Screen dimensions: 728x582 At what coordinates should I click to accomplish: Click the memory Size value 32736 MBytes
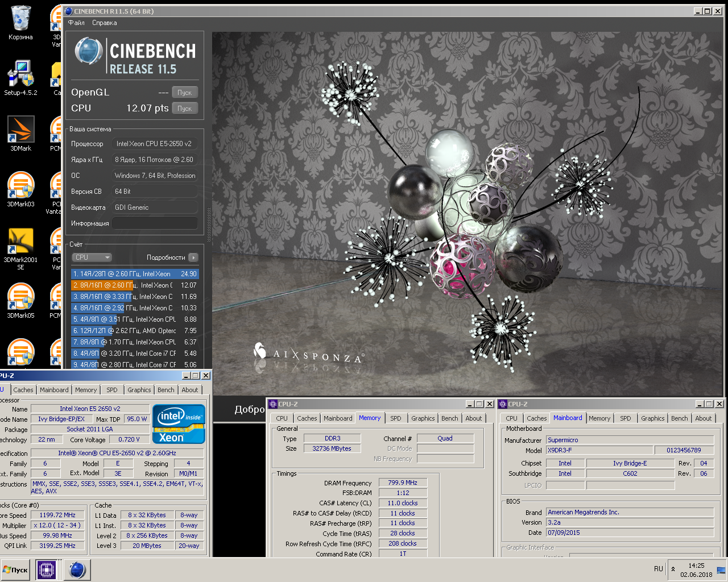click(x=332, y=448)
